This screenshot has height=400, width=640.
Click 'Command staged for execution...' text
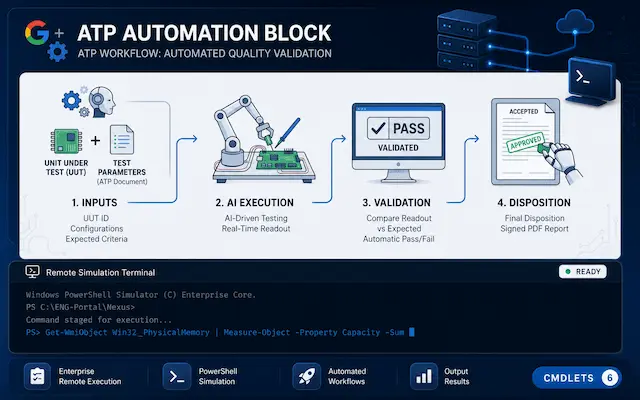(99, 320)
